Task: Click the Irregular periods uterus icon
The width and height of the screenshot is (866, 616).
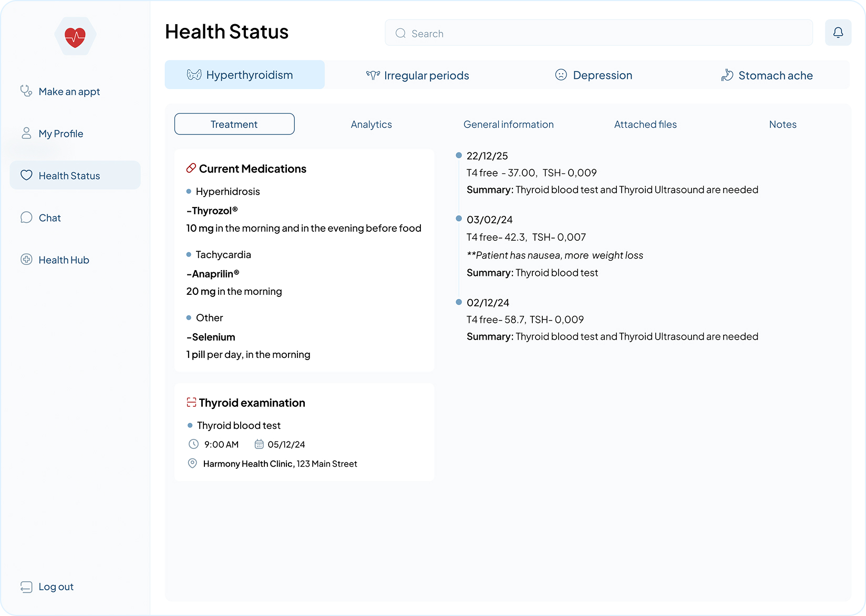Action: coord(373,75)
